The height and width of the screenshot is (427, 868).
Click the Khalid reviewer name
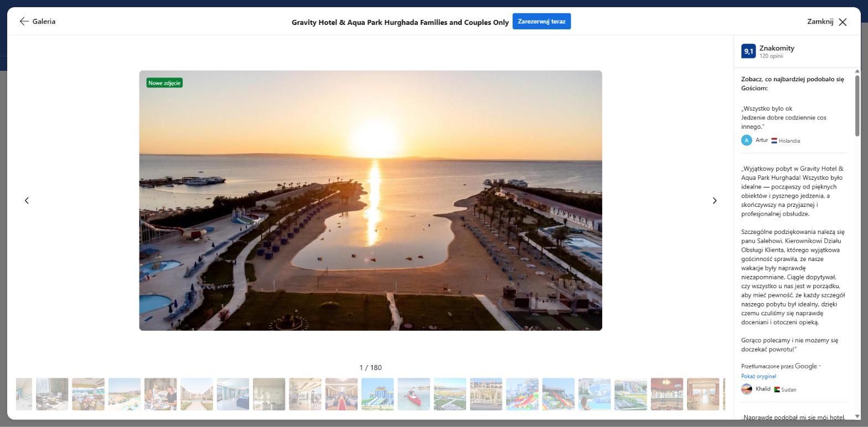[x=763, y=389]
